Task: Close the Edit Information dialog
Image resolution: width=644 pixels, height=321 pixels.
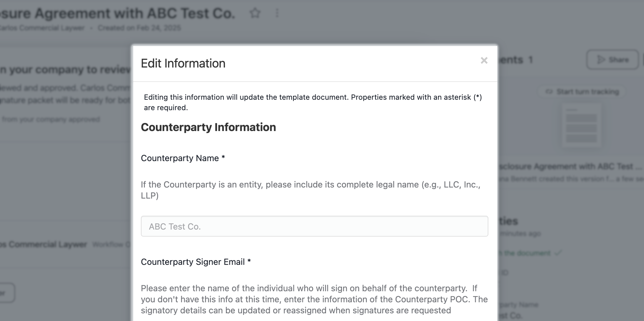Action: click(484, 60)
